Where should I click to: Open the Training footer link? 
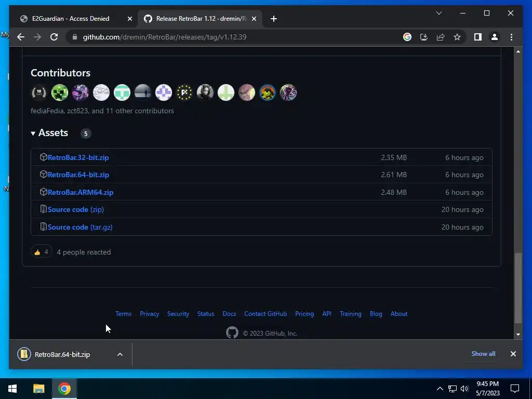[351, 314]
